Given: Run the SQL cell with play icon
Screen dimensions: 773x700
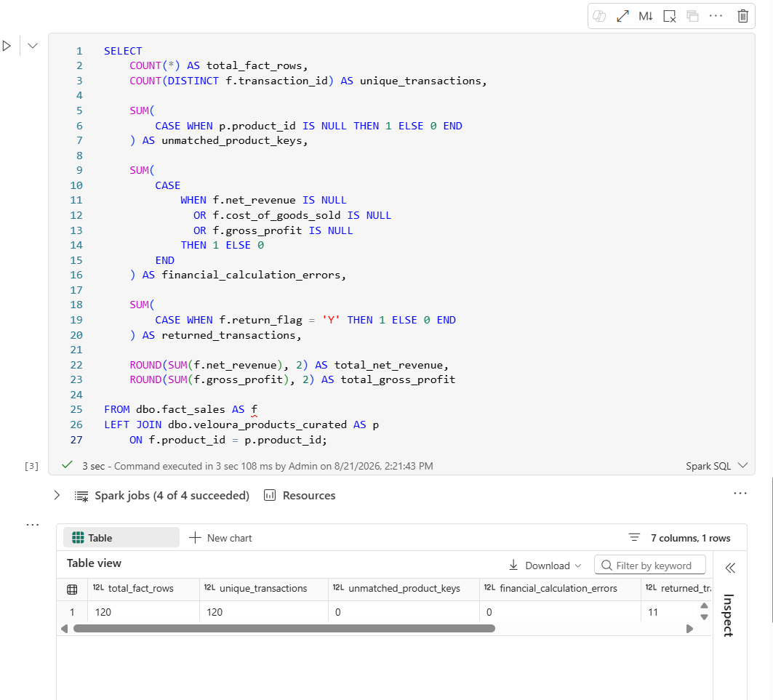Looking at the screenshot, I should (7, 46).
